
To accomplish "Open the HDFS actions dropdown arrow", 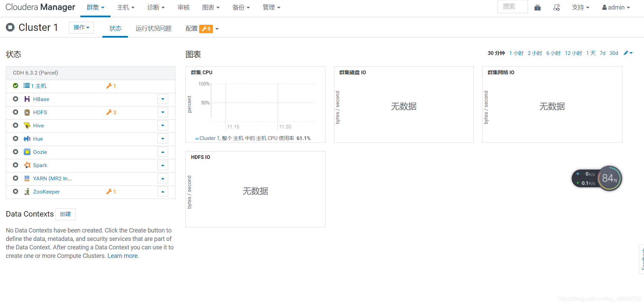I will (163, 112).
